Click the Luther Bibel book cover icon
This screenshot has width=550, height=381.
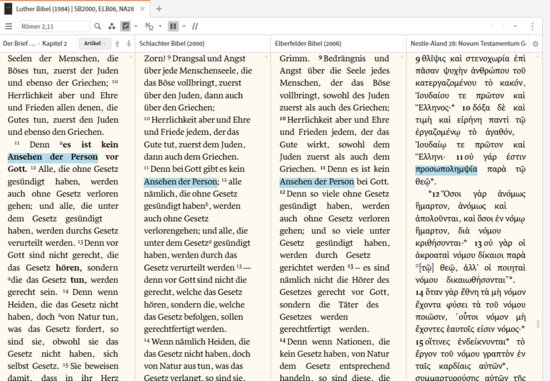(x=8, y=9)
